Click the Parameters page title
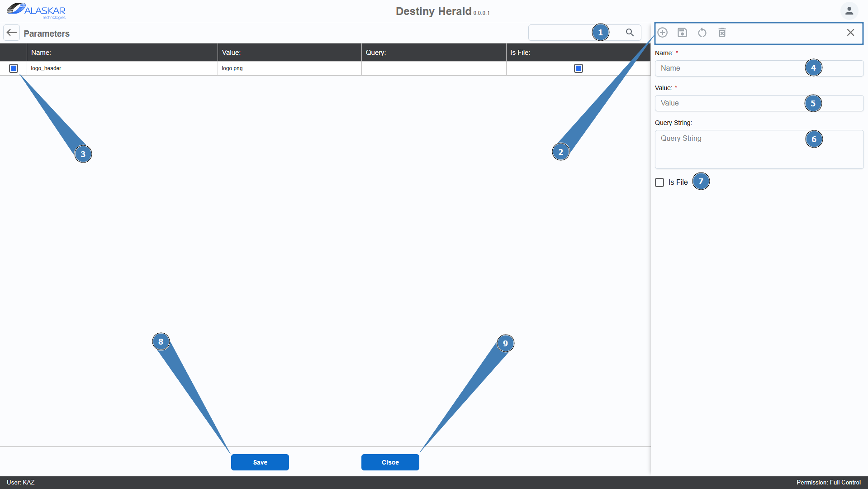This screenshot has width=868, height=489. 47,34
